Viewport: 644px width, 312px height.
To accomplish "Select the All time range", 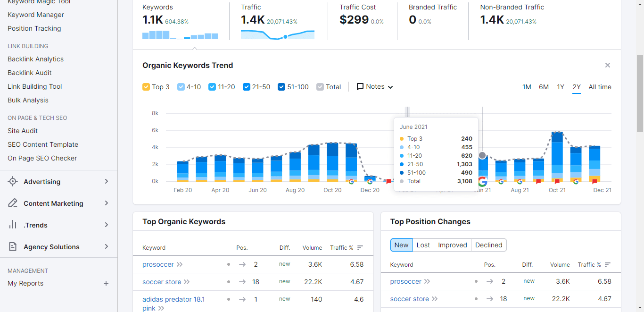I will coord(600,87).
